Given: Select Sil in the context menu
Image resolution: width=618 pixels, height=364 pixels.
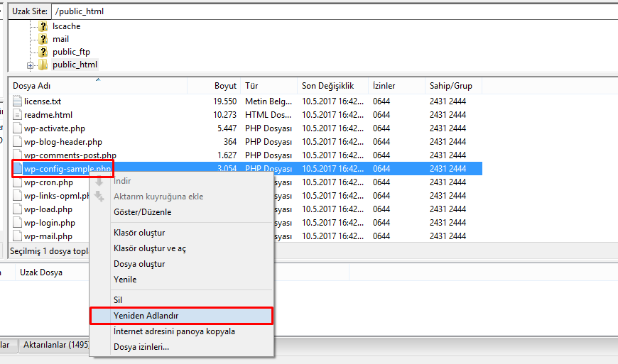Looking at the screenshot, I should click(118, 300).
